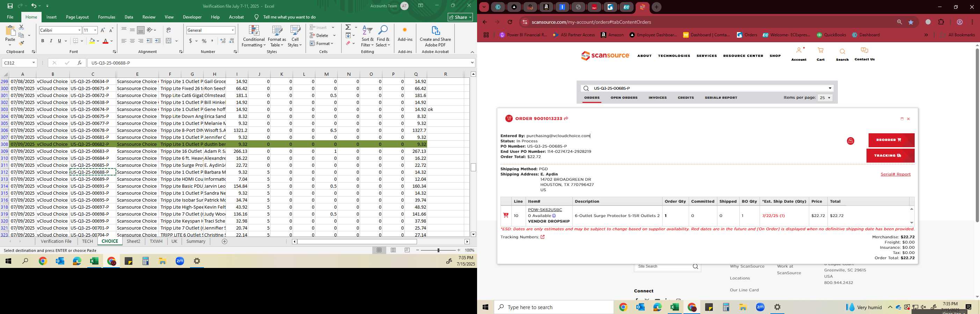
Task: Click Increase Font Size icon
Action: [x=103, y=30]
